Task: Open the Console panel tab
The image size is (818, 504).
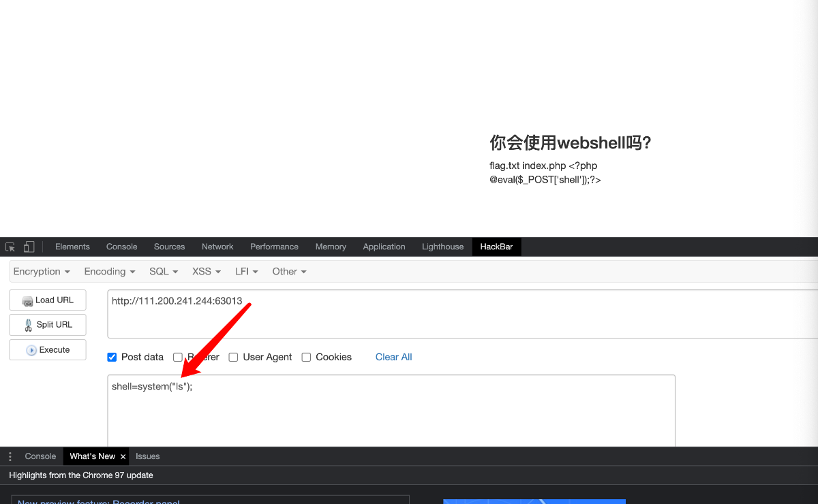Action: tap(122, 247)
